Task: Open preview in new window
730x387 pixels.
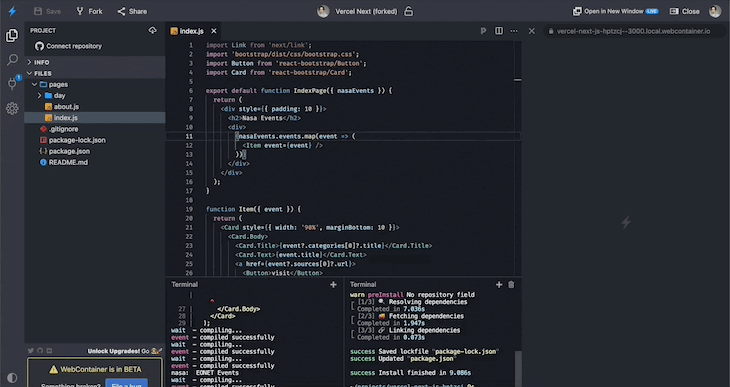Action: click(615, 11)
